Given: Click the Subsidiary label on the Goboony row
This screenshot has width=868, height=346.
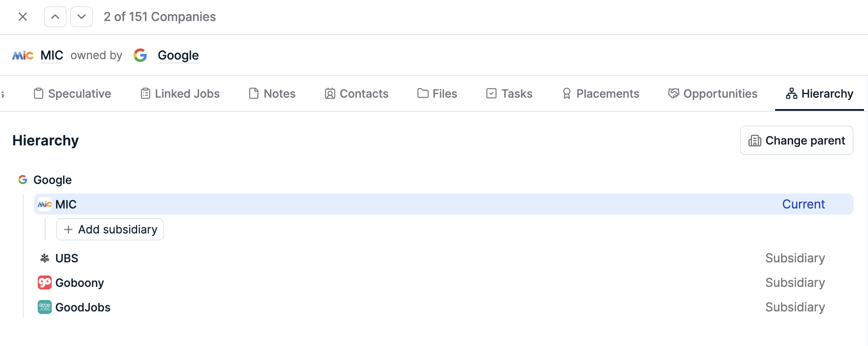Looking at the screenshot, I should (795, 283).
